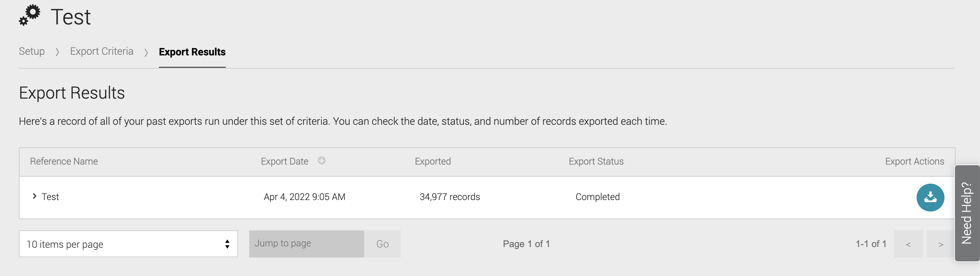Viewport: 980px width, 276px height.
Task: Open the Need Help? side tab
Action: click(x=967, y=213)
